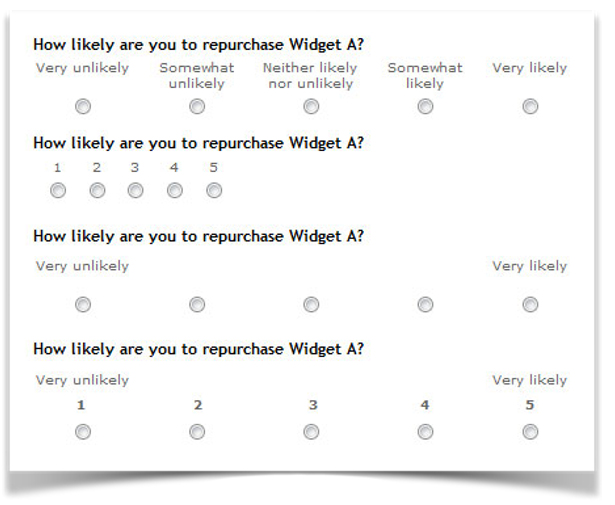This screenshot has height=505, width=615.
Task: Pick radio under number 1 in second question
Action: [58, 191]
